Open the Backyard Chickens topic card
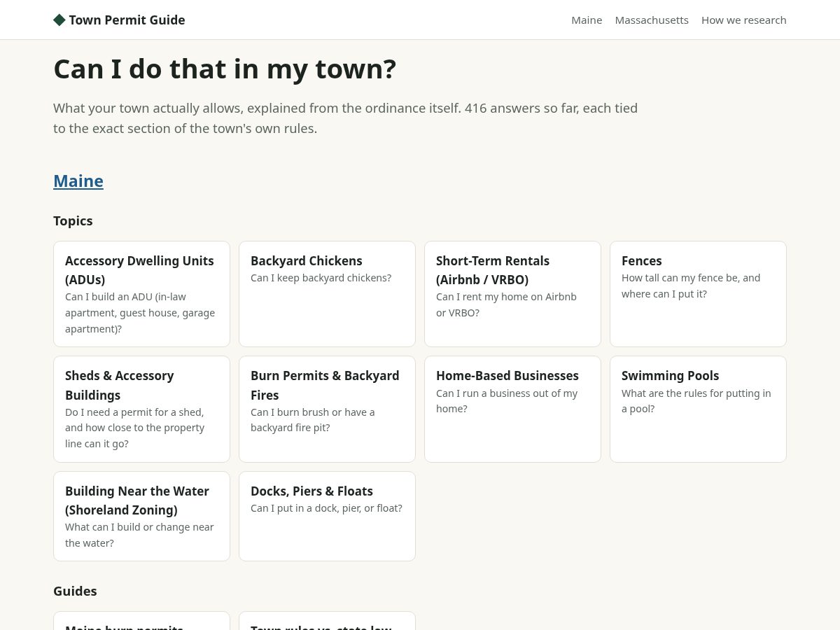Image resolution: width=840 pixels, height=630 pixels. 327,294
